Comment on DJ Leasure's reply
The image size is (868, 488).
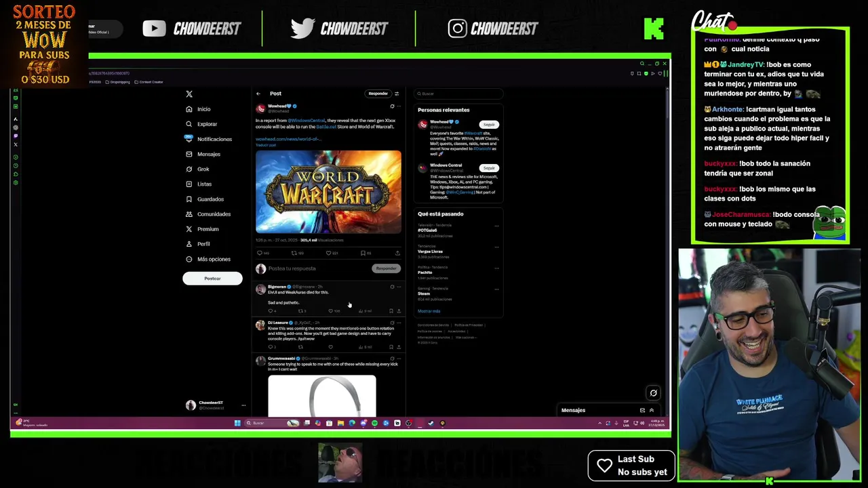[x=271, y=347]
